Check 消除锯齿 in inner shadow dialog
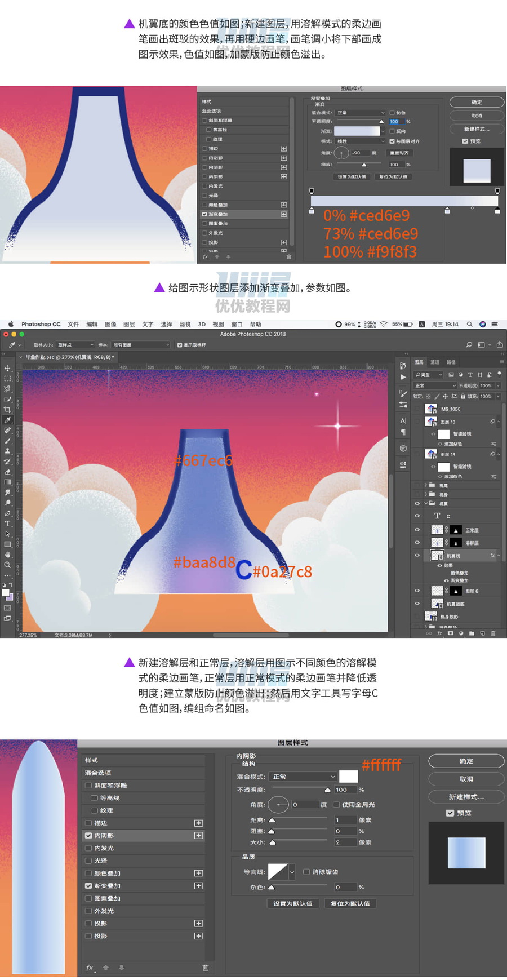Image resolution: width=507 pixels, height=980 pixels. coord(306,871)
